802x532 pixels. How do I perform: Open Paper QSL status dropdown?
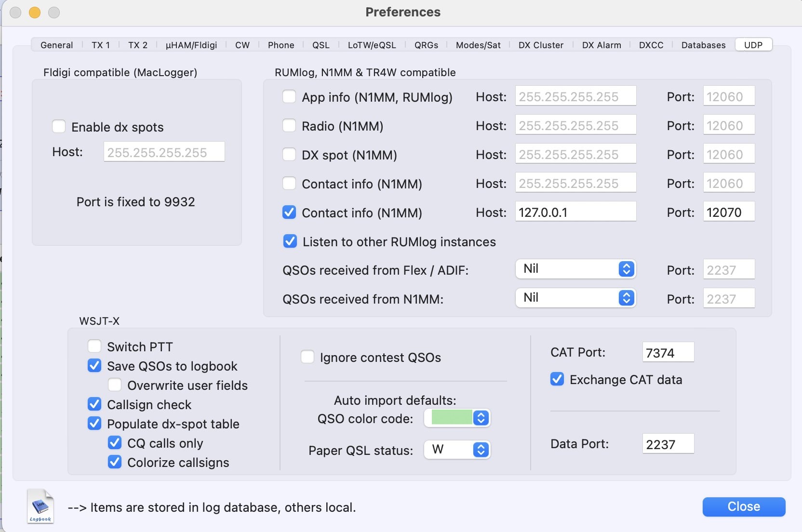pos(457,450)
